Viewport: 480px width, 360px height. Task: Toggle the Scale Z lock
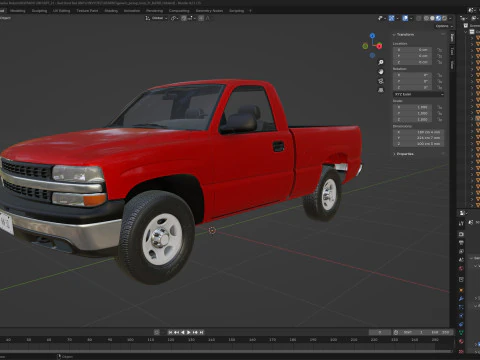(440, 119)
